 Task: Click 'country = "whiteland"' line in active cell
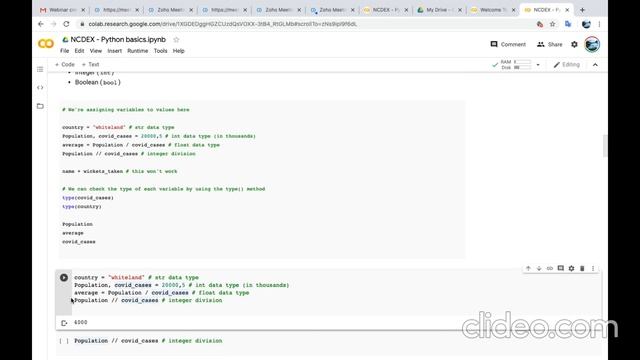coord(136,278)
